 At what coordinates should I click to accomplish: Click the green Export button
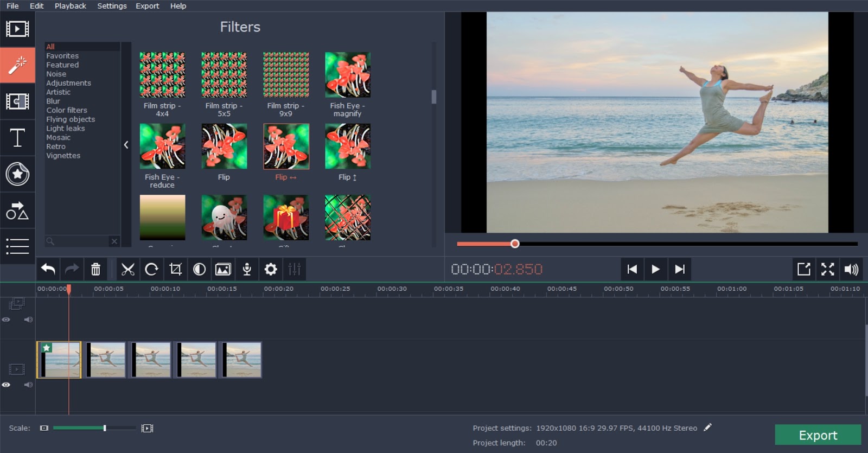tap(818, 435)
